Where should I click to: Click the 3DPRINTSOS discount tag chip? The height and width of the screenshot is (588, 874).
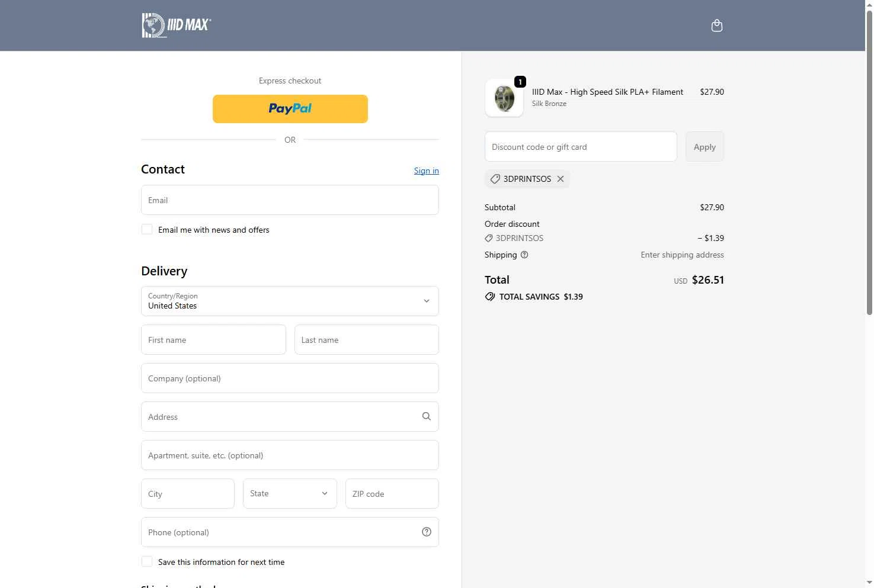point(527,179)
